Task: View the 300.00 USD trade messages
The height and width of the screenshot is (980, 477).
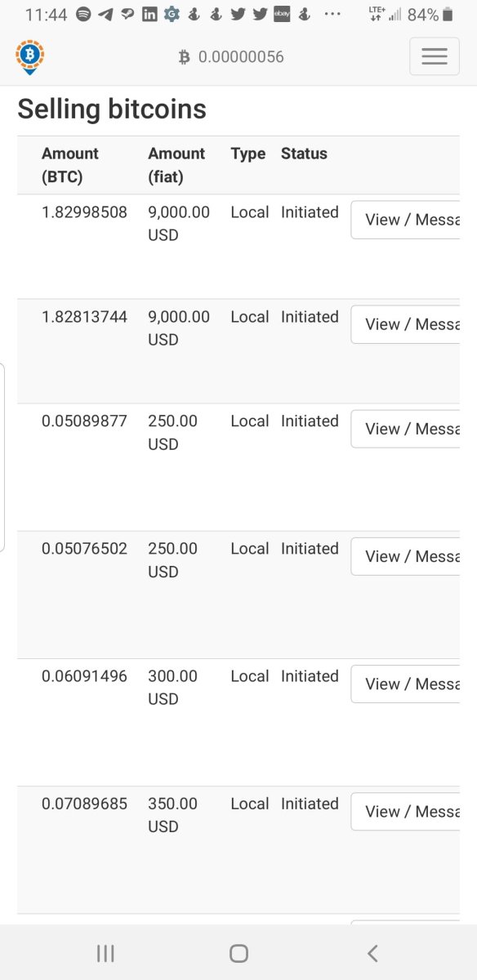Action: 406,684
